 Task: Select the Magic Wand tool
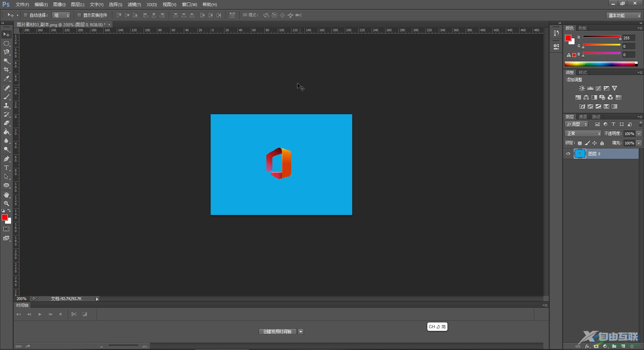[x=6, y=61]
